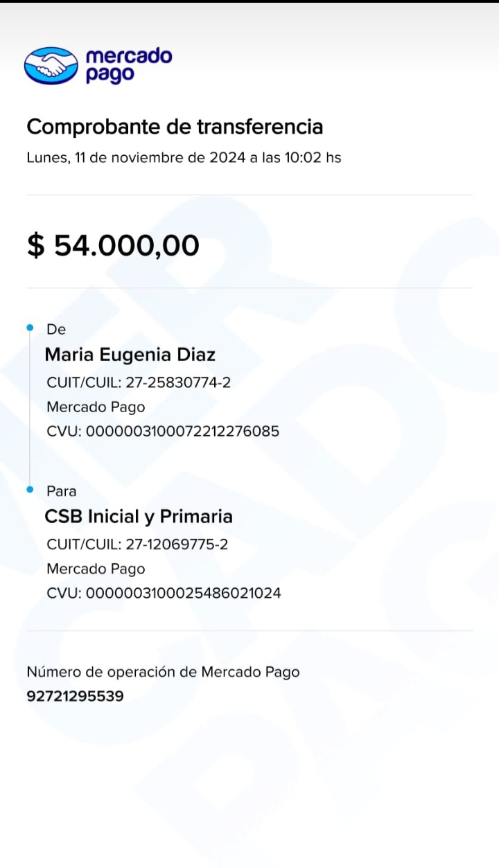
Task: Select sender name Maria Eugenia Diaz
Action: [130, 355]
